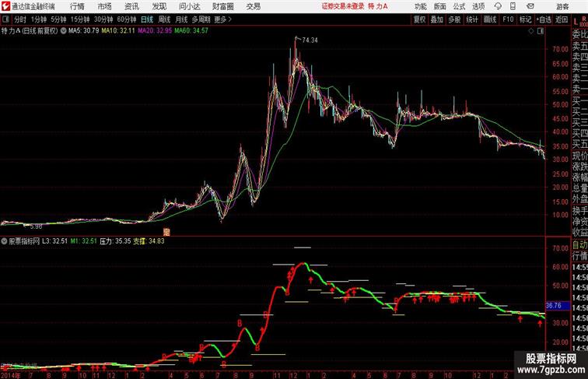Click the headset customer service icon
The height and width of the screenshot is (379, 588).
click(x=498, y=6)
